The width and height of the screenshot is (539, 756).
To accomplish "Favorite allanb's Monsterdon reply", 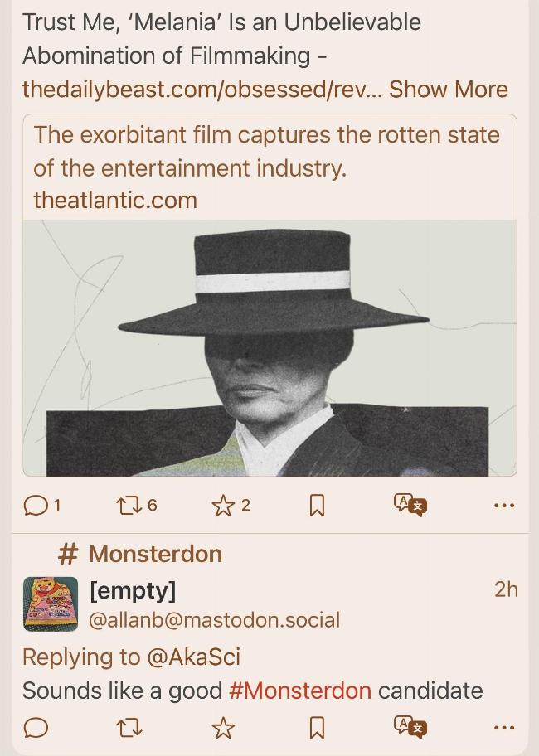I will click(223, 728).
